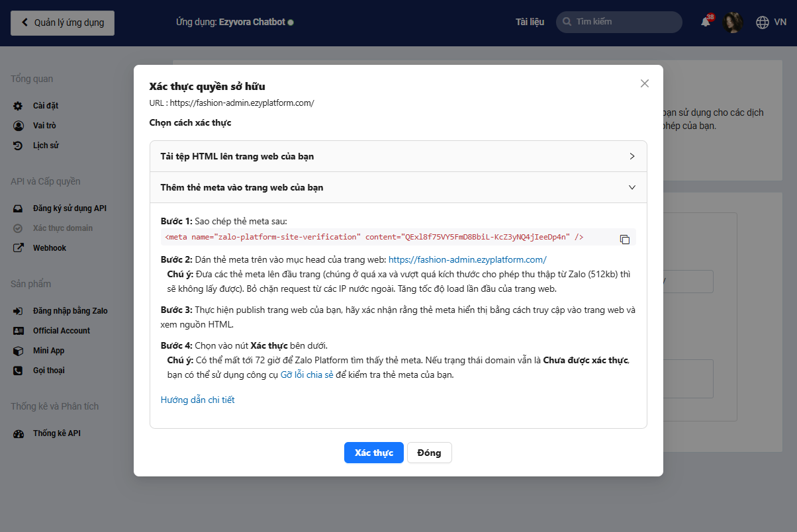Click the URL text fashion-admin.ezyplatform.com in dialog header
Viewport: 797px width, 532px height.
242,103
